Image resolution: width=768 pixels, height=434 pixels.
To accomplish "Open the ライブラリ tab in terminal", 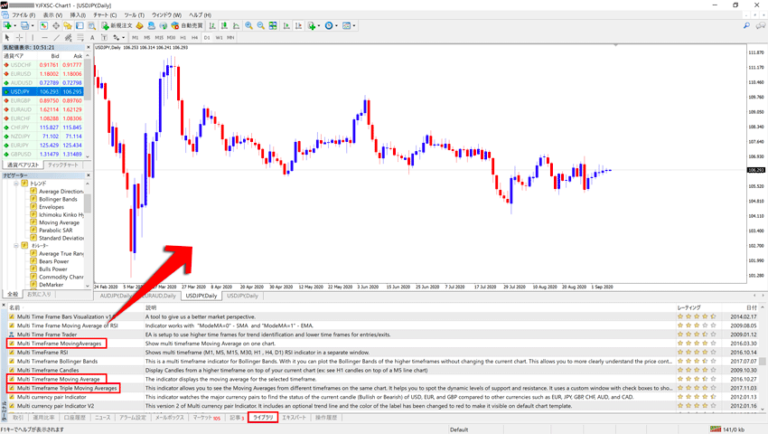I will pyautogui.click(x=264, y=415).
